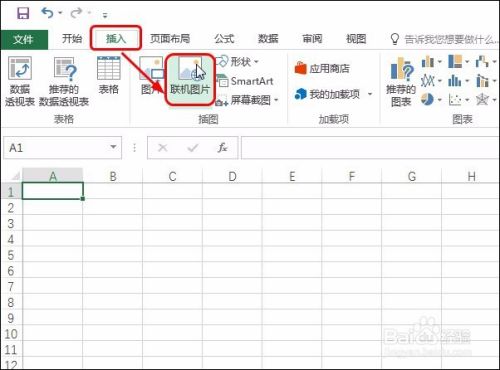Select row 7 header
This screenshot has height=370, width=500.
[11, 286]
